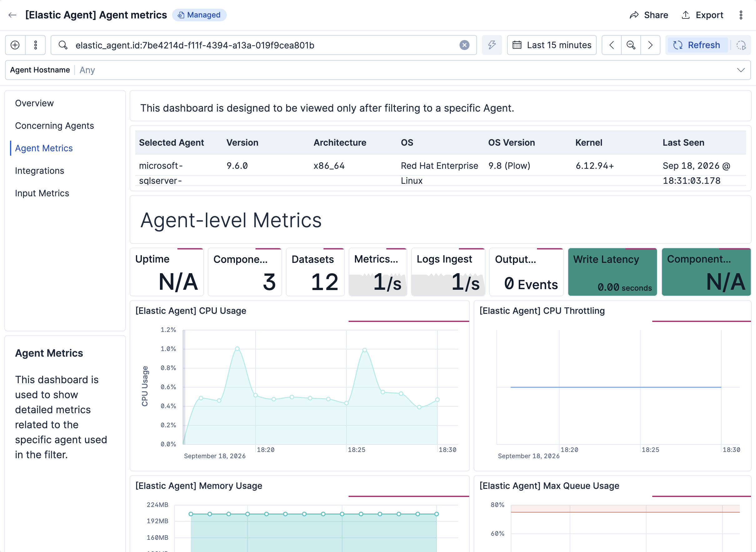Click the 6.12.94+ kernel cell
Screen dimensions: 756x552
coord(595,166)
